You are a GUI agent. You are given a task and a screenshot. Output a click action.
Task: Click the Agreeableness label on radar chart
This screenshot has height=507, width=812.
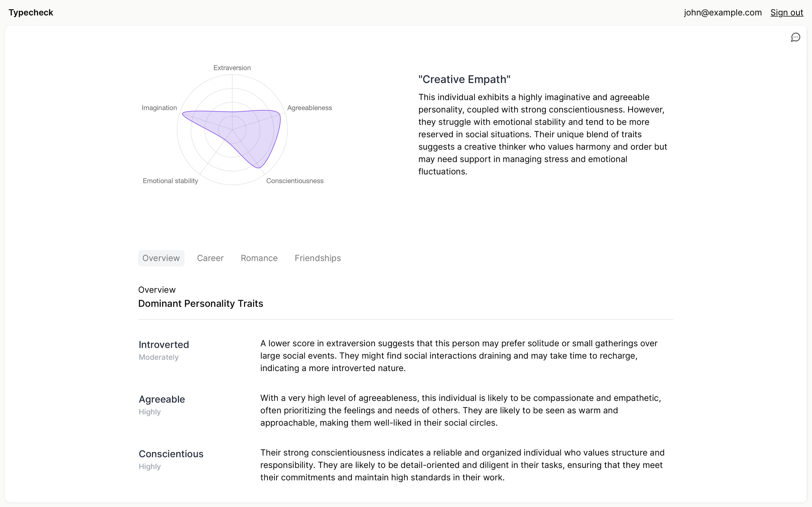tap(309, 108)
